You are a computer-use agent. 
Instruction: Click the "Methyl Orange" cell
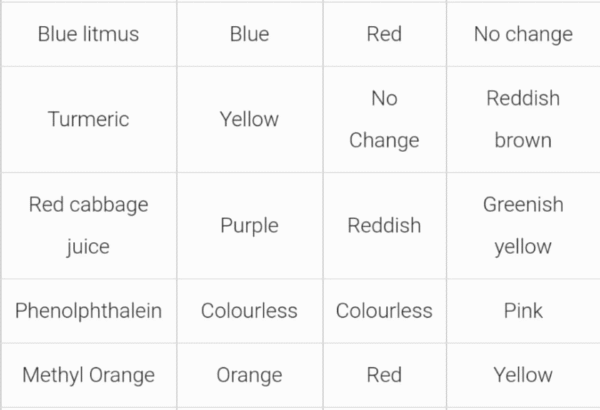88,375
